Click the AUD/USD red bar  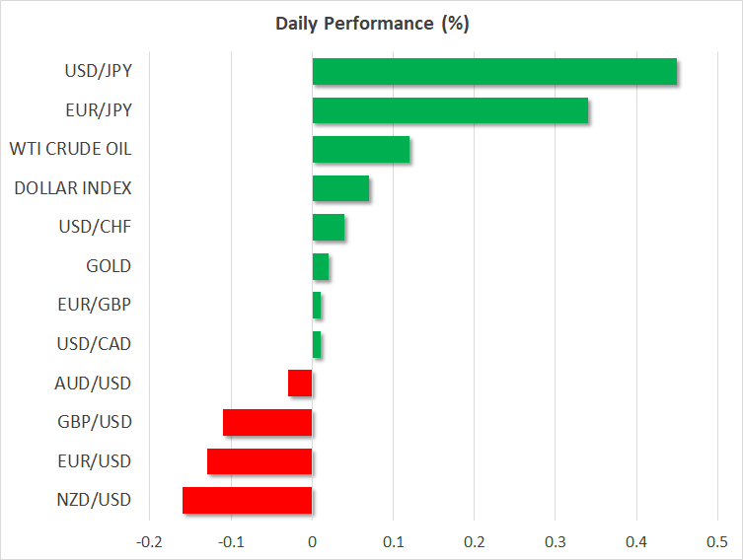tap(300, 383)
